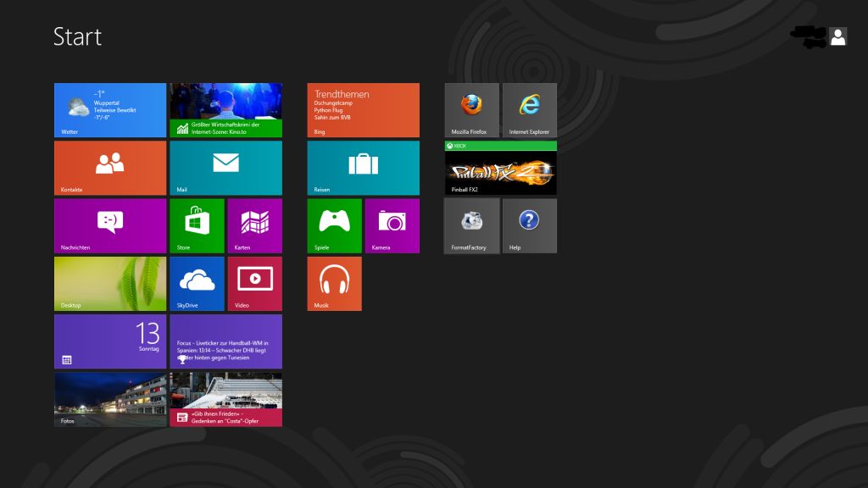Image resolution: width=868 pixels, height=488 pixels.
Task: Launch Internet Explorer
Action: click(530, 110)
